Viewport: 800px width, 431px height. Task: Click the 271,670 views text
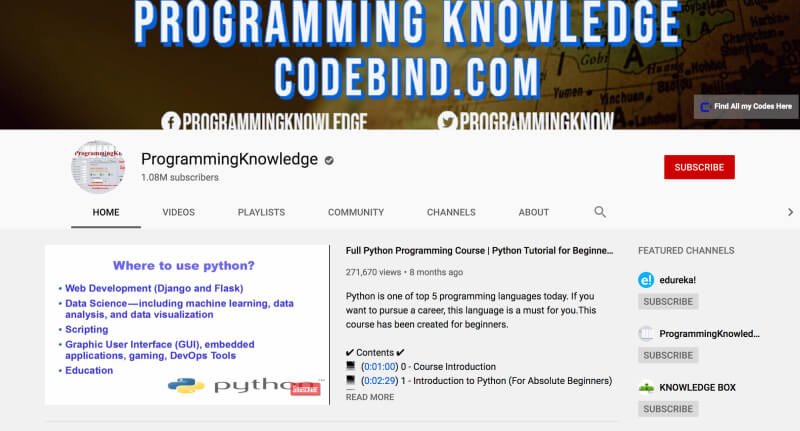tap(373, 272)
